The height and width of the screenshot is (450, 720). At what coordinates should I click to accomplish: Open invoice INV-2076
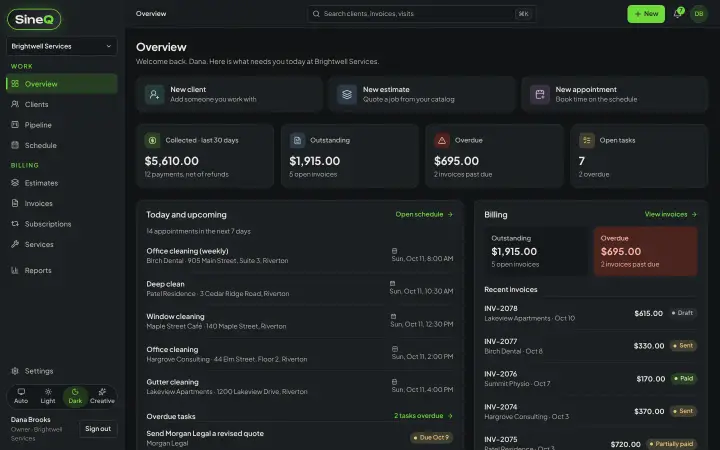click(591, 379)
